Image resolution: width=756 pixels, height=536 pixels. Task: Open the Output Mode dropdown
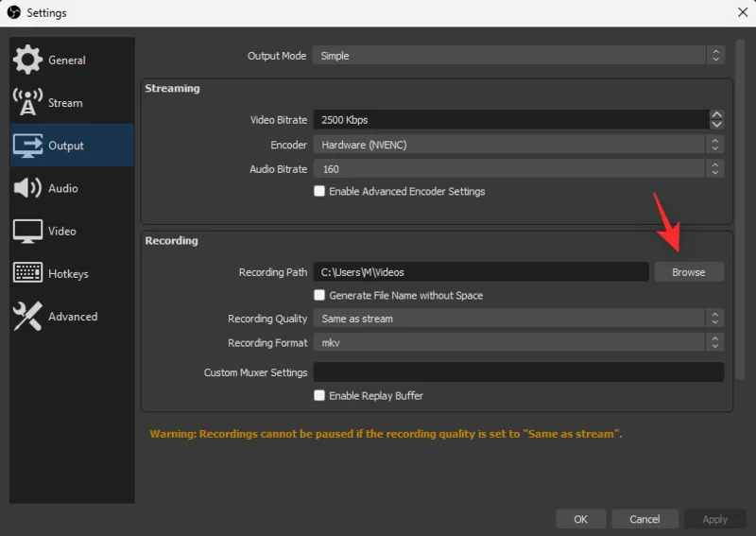click(x=518, y=56)
